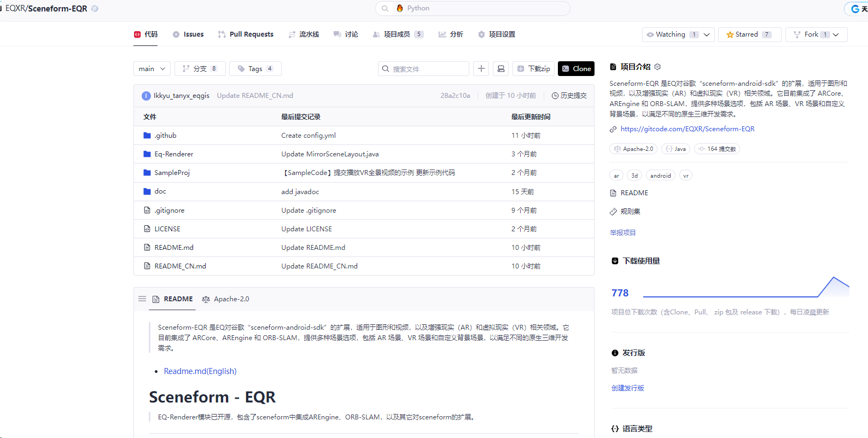Click the project intro settings gear
Viewport: 868px width, 438px height.
coord(657,67)
